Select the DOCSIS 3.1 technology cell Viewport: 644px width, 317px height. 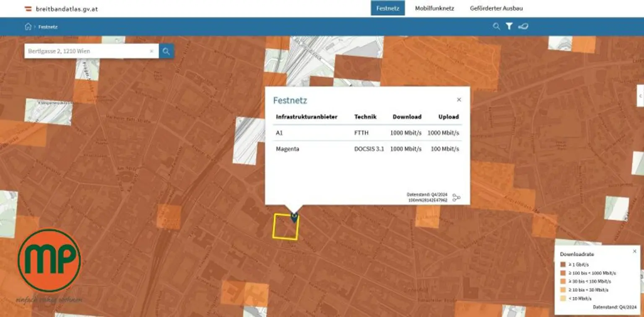[x=369, y=149]
